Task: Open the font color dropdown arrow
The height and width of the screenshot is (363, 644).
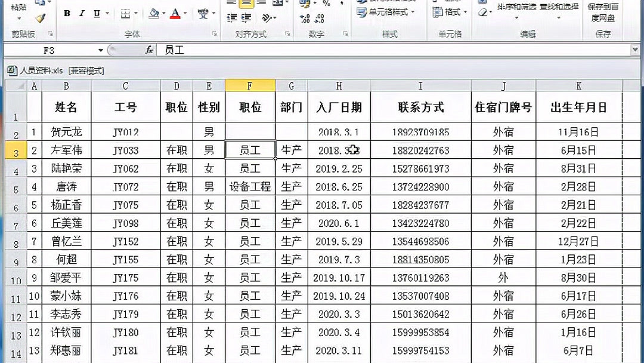Action: pos(184,13)
